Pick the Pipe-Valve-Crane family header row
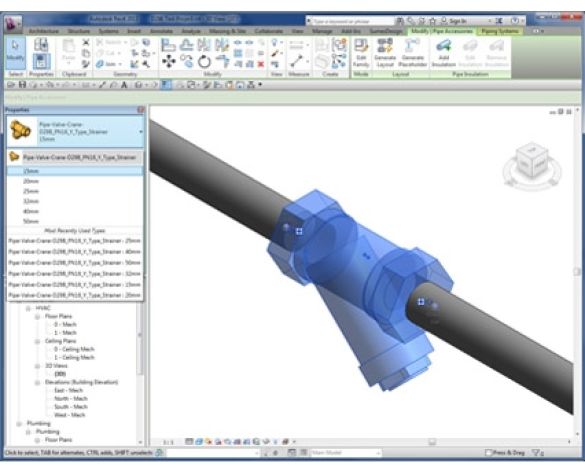Viewport: 585px width, 471px height. [75, 157]
